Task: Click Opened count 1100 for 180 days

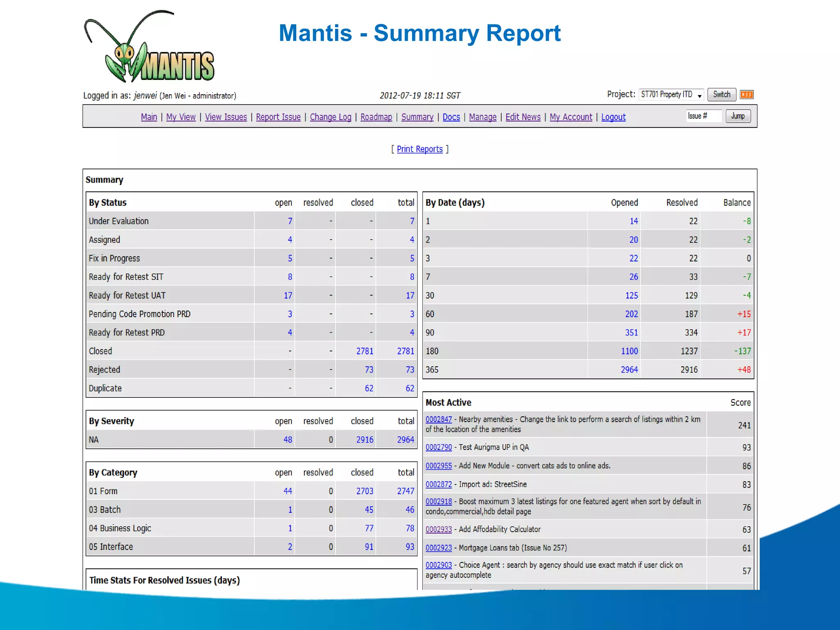Action: pos(630,351)
